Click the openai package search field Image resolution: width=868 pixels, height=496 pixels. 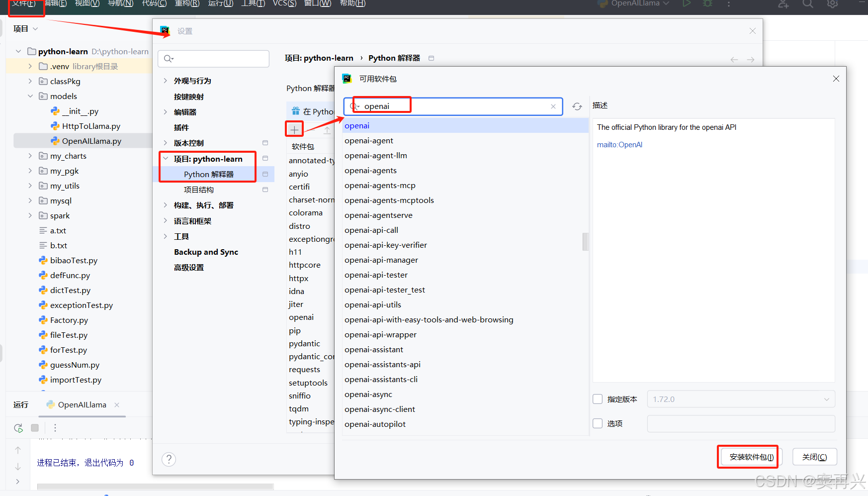pos(453,106)
